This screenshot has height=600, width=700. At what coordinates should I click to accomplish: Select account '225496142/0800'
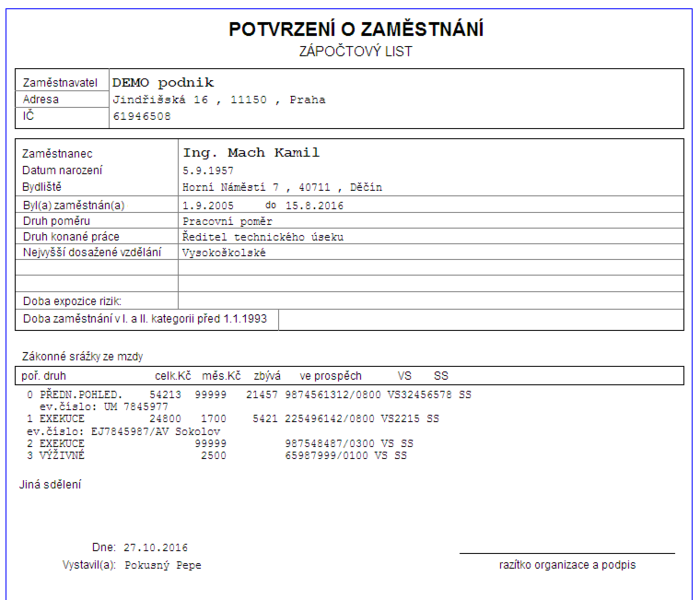(x=330, y=419)
